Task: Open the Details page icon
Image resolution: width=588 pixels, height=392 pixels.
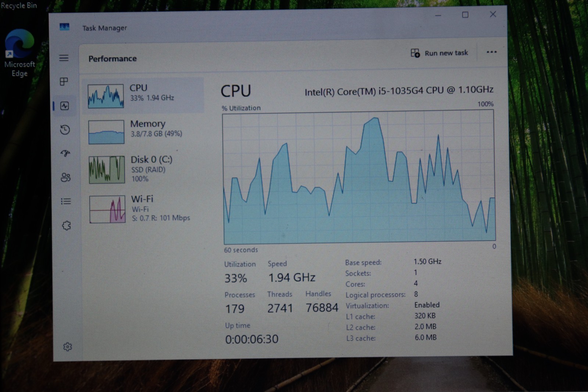Action: pos(66,201)
